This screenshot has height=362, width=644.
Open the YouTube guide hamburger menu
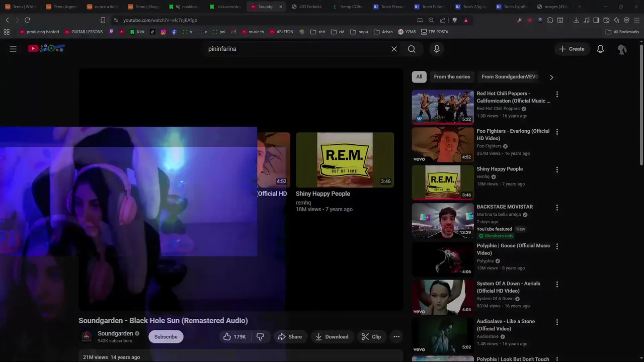13,49
